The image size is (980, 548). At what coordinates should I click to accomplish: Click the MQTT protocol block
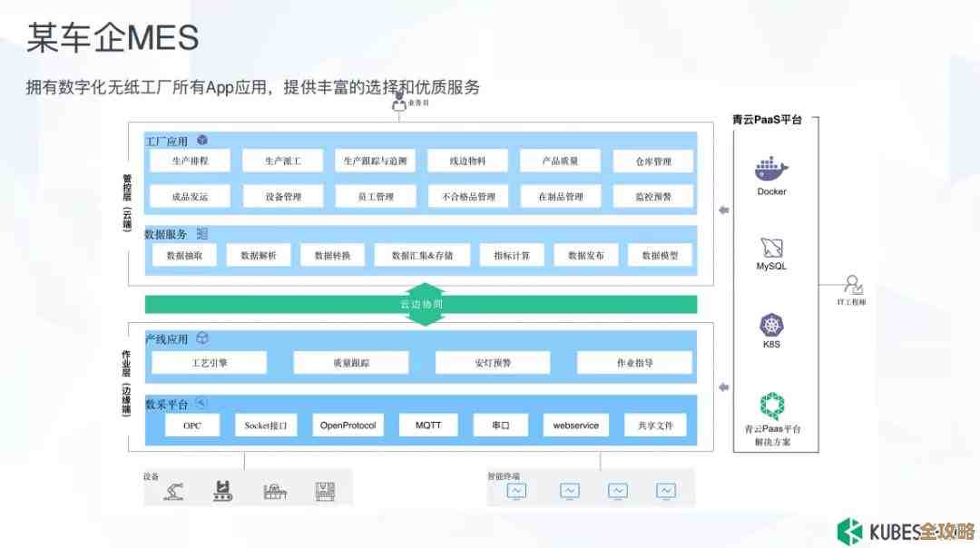click(x=427, y=424)
